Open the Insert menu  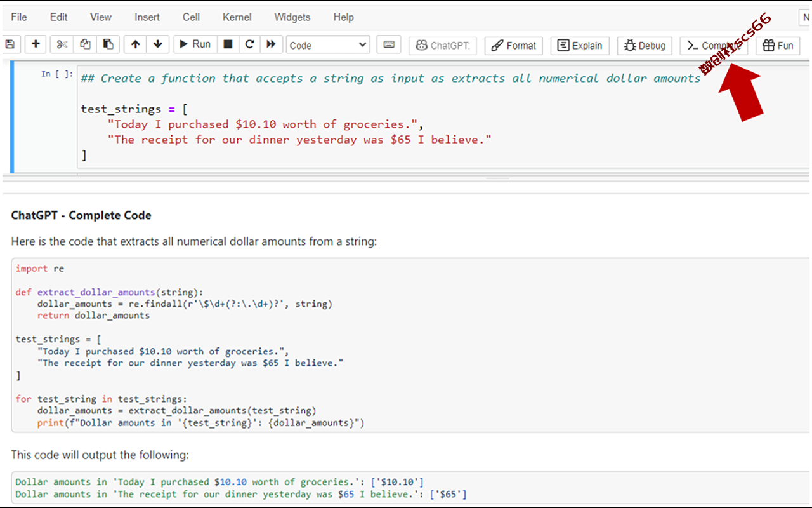pyautogui.click(x=147, y=17)
